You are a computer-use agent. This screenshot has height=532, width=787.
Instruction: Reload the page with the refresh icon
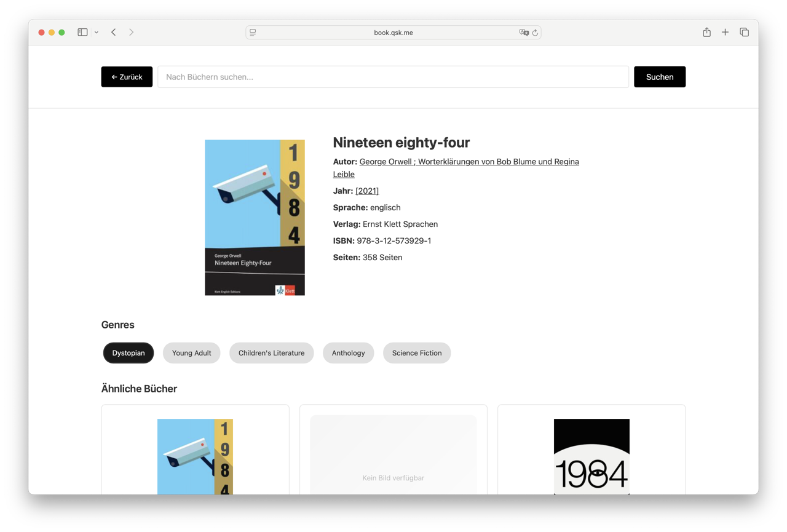point(535,33)
